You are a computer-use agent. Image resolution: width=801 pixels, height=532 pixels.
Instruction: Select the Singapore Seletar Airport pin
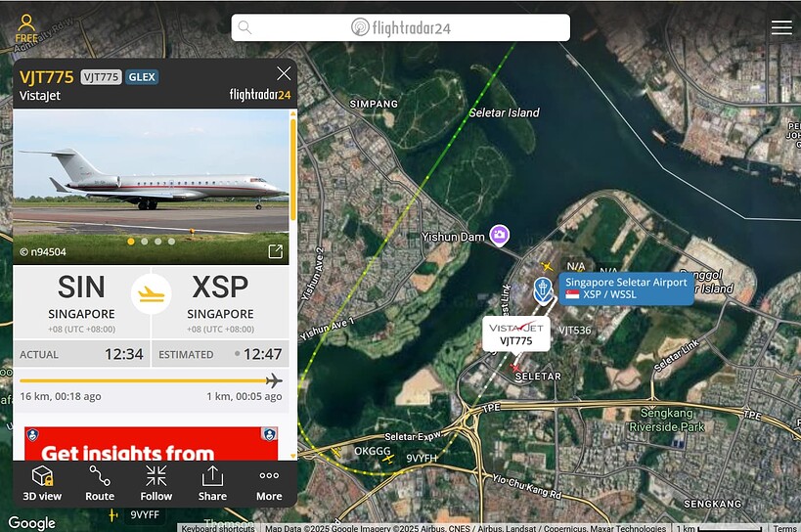click(543, 288)
